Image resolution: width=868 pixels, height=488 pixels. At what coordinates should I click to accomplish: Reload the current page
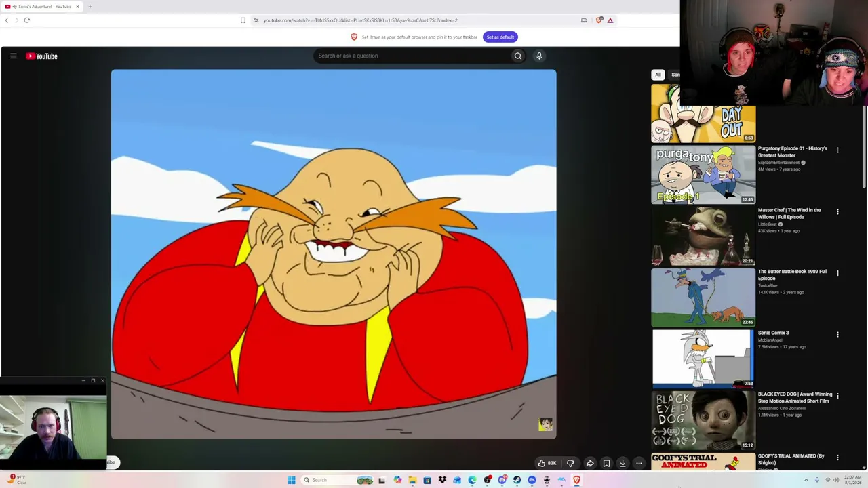(27, 20)
